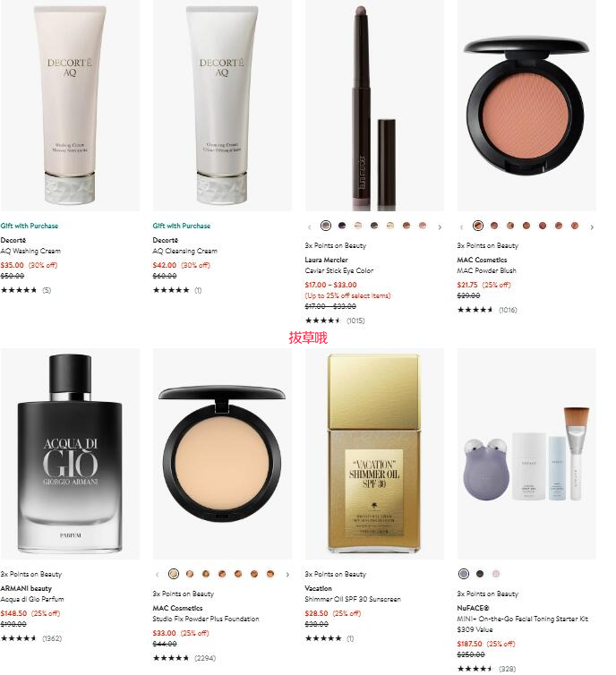Advance MAC Powder Blush shade carousel right
Viewport: 616px width, 675px height.
[592, 226]
